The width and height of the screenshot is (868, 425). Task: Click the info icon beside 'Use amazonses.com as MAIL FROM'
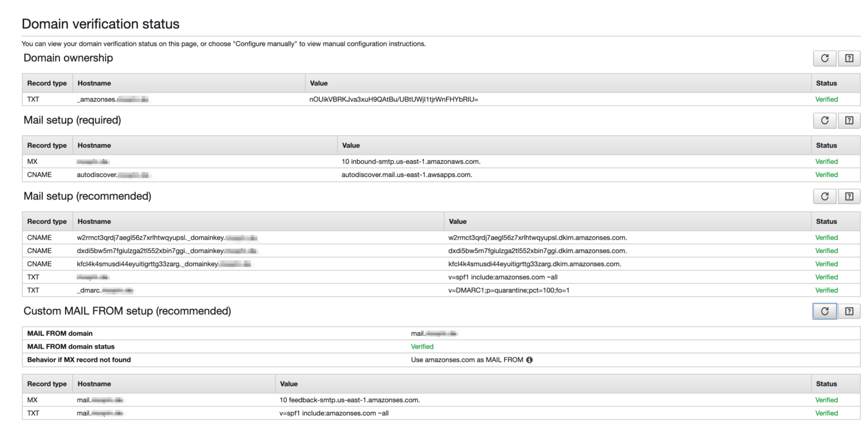(528, 359)
